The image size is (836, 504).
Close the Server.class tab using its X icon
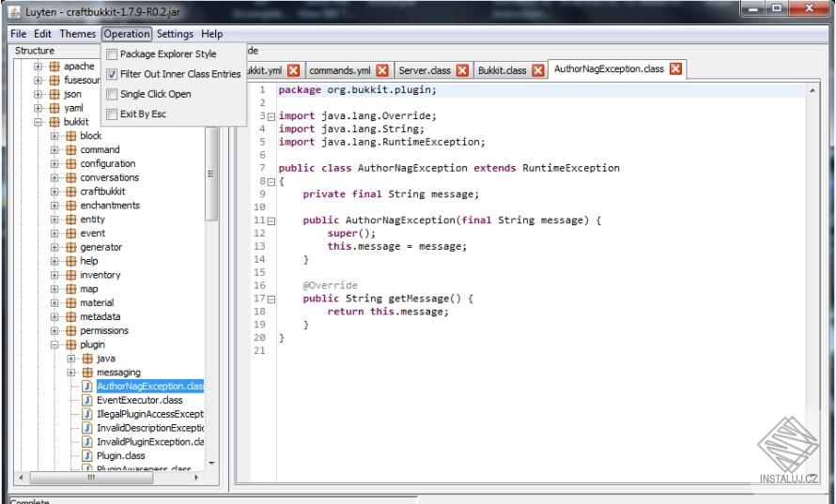coord(460,70)
